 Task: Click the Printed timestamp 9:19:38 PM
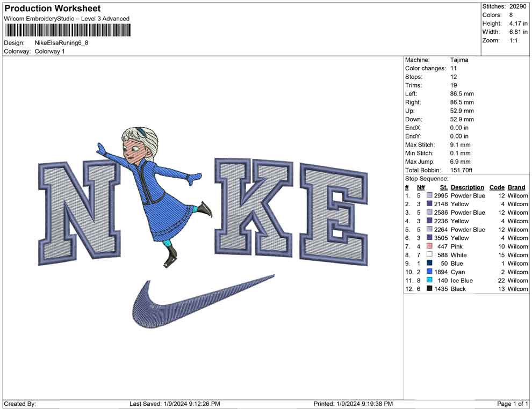coord(377,404)
